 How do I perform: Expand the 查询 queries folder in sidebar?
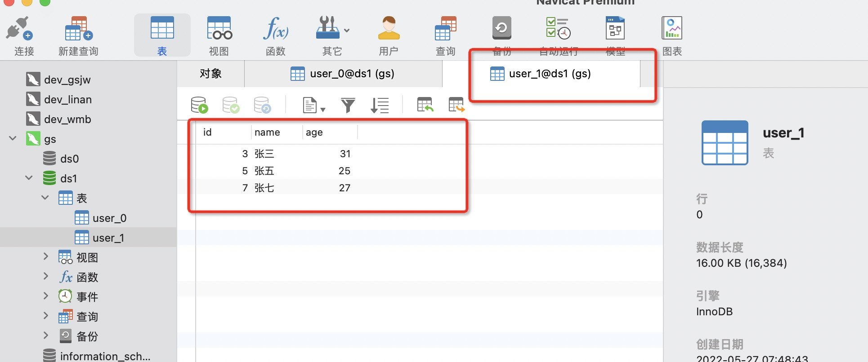click(45, 316)
